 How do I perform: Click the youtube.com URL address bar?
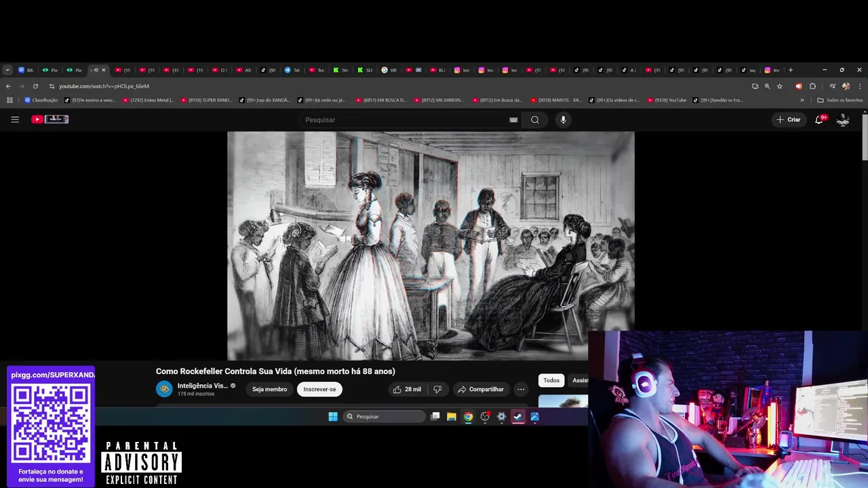104,86
